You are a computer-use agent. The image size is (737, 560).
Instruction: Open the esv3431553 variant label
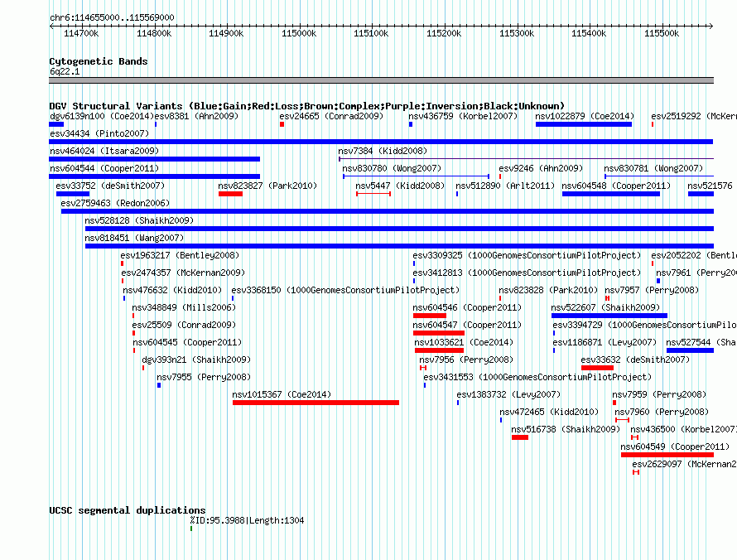(537, 377)
